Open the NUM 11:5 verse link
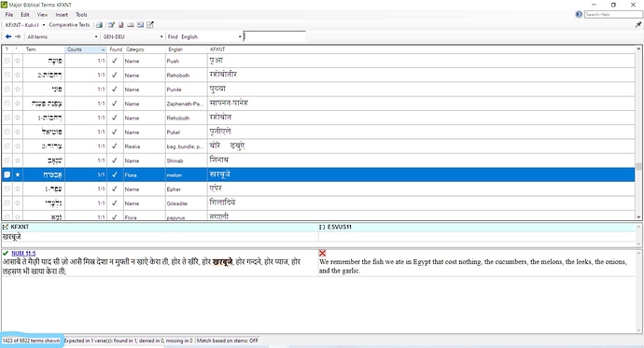The image size is (644, 348). (x=23, y=253)
